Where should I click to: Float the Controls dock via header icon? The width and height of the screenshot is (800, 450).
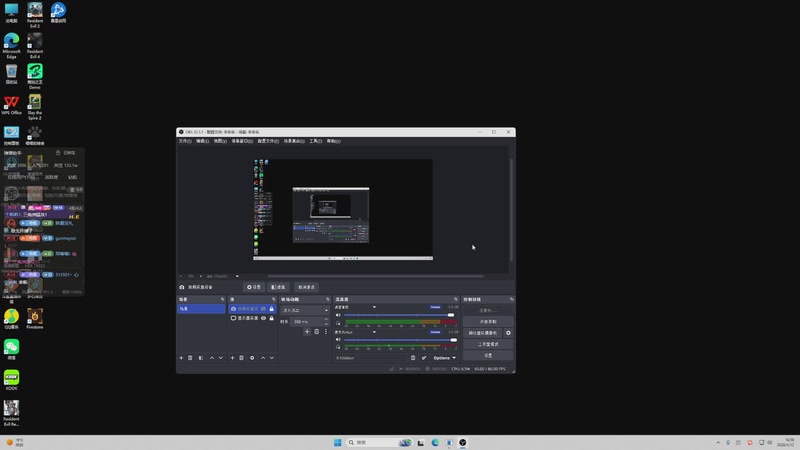pos(511,299)
